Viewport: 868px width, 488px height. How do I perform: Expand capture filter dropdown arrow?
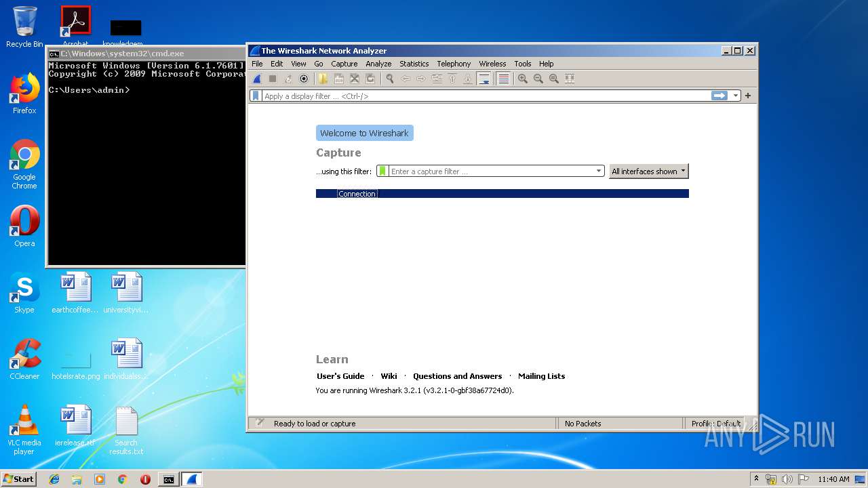[599, 171]
